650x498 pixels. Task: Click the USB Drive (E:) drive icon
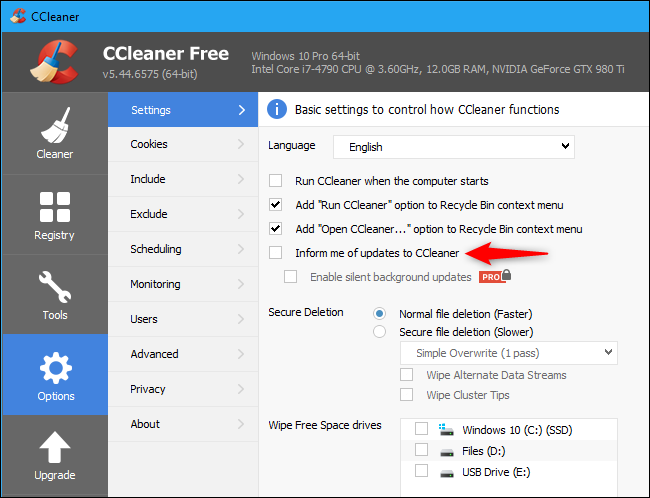click(446, 473)
